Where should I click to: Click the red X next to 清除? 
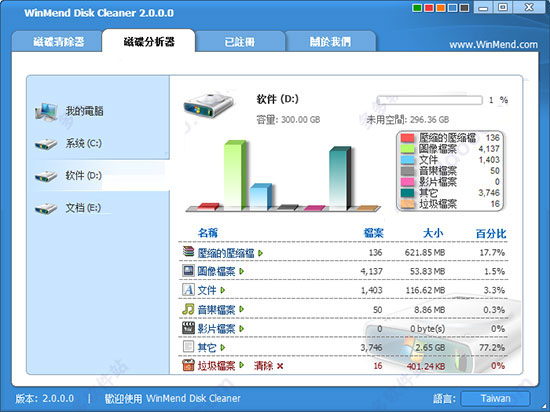pyautogui.click(x=280, y=366)
